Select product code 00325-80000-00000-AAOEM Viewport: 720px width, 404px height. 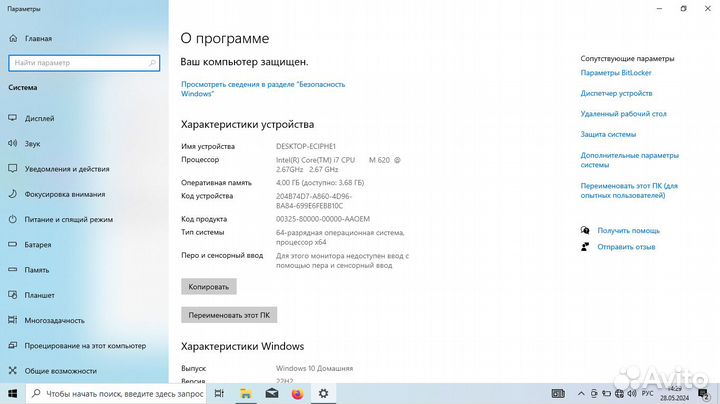pos(323,219)
